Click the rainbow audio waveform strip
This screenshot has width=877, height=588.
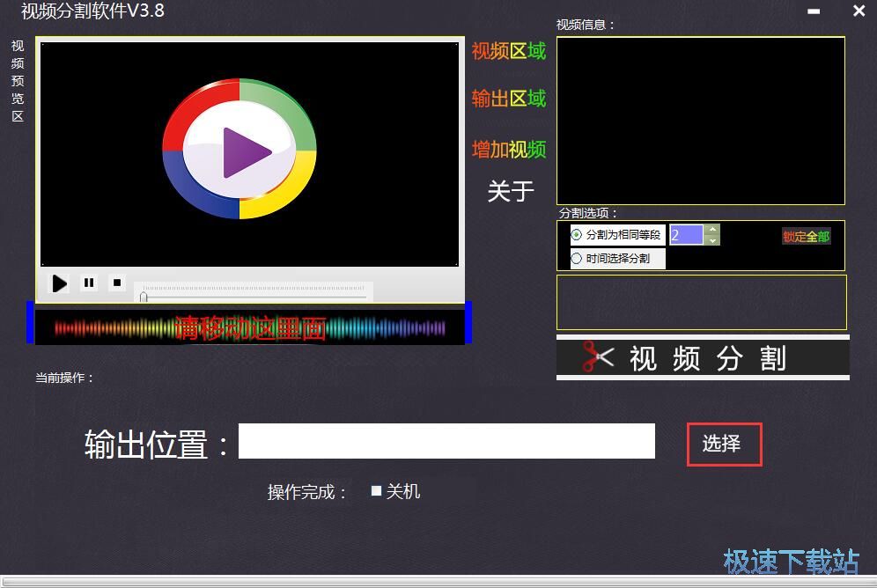tap(249, 328)
